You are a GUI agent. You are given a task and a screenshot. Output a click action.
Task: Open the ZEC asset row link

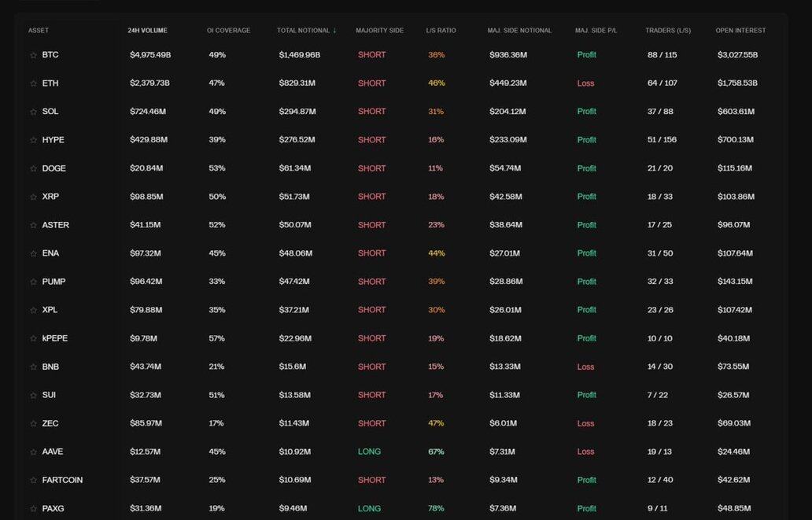[50, 423]
